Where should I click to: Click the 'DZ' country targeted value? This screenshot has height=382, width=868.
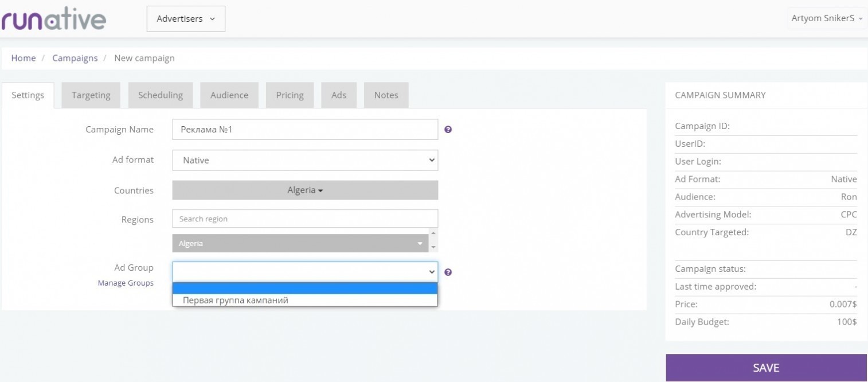(851, 232)
